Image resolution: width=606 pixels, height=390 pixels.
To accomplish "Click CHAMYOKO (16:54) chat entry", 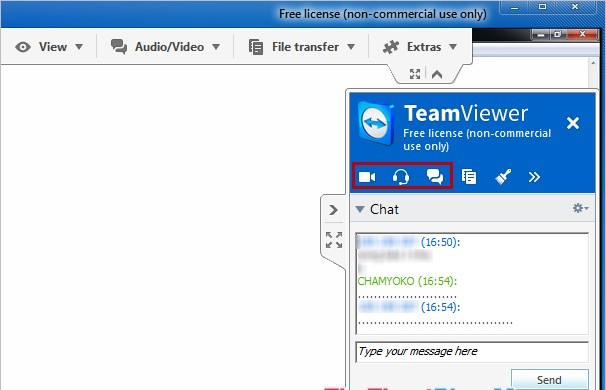I will 407,281.
